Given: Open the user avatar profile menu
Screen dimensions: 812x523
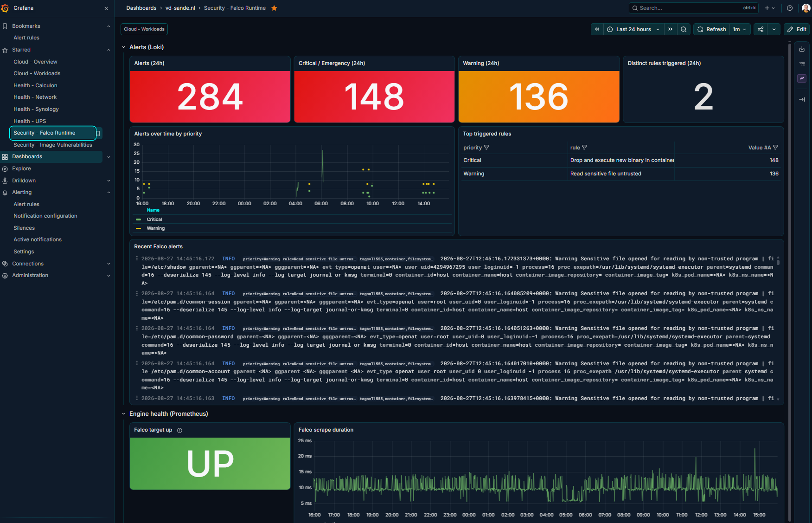Looking at the screenshot, I should point(806,8).
